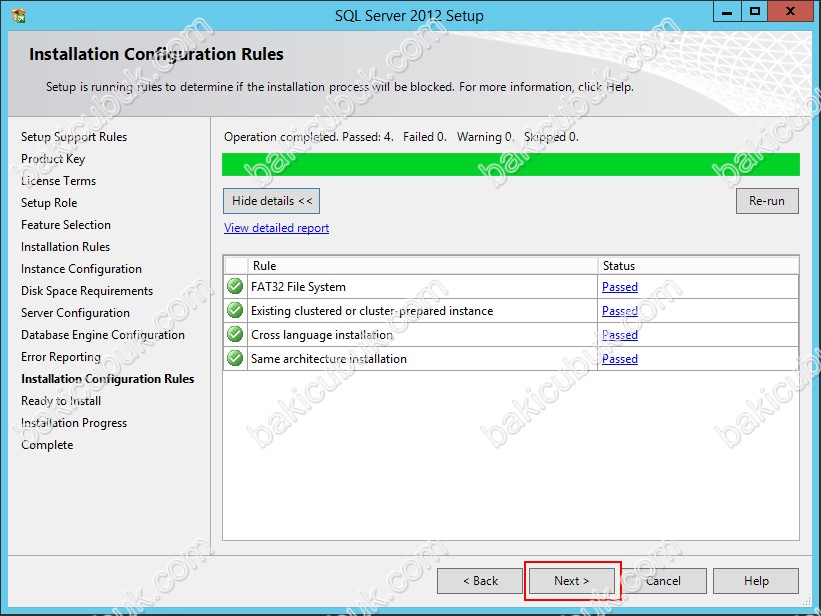821x616 pixels.
Task: Select License Terms step in sidebar
Action: point(59,181)
